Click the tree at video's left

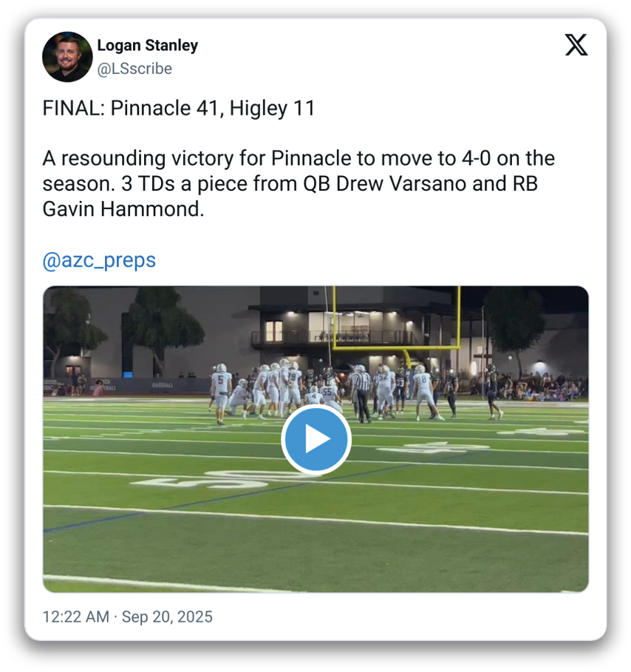(x=70, y=325)
